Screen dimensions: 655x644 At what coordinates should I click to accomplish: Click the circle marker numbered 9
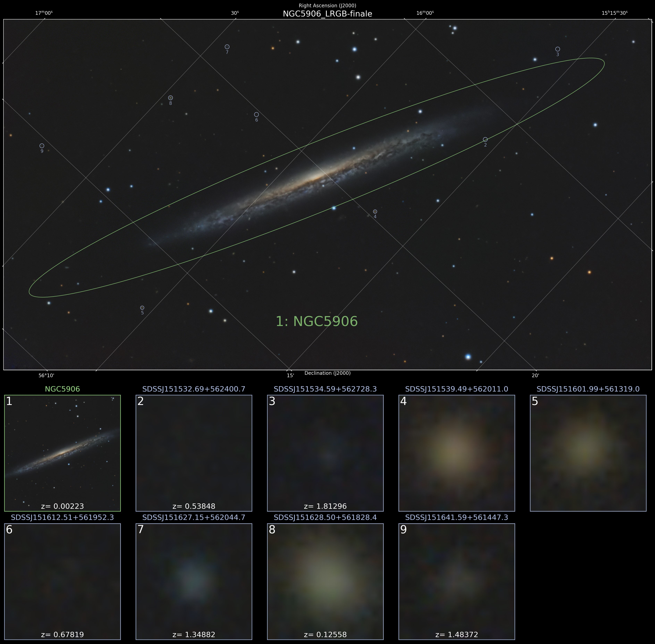pyautogui.click(x=42, y=146)
